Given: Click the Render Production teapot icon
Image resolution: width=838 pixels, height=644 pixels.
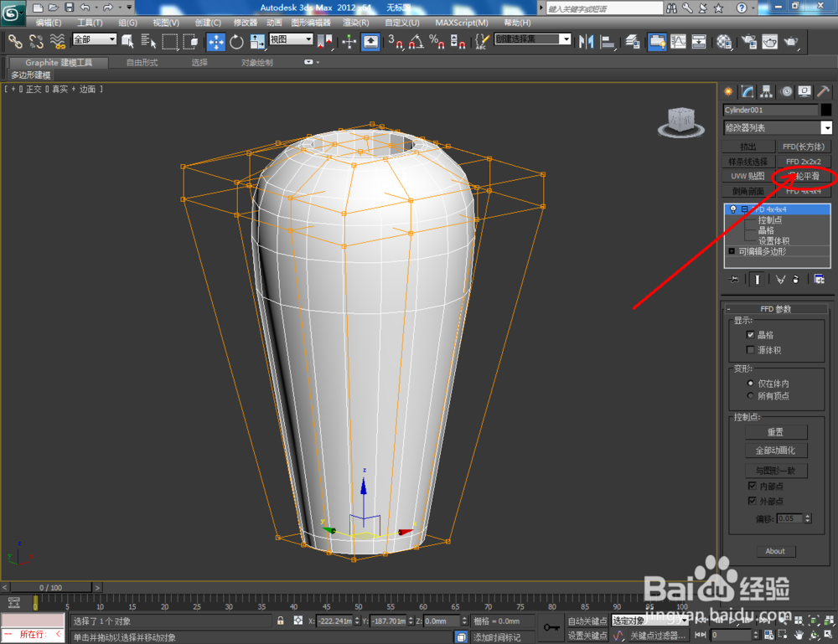Looking at the screenshot, I should [x=791, y=41].
